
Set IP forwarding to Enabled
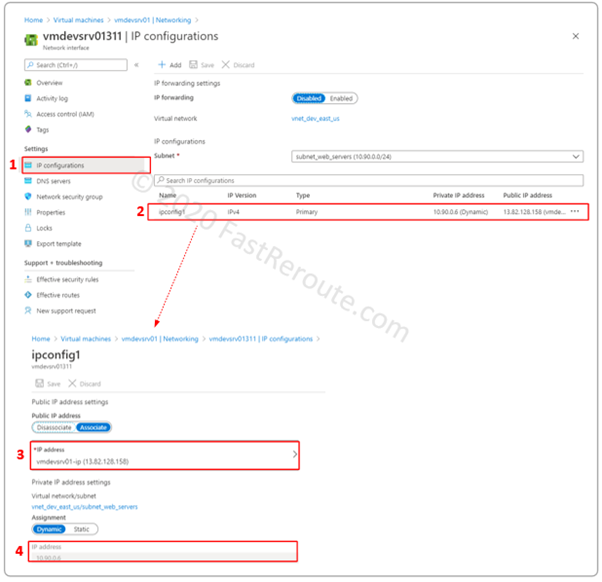click(x=341, y=98)
